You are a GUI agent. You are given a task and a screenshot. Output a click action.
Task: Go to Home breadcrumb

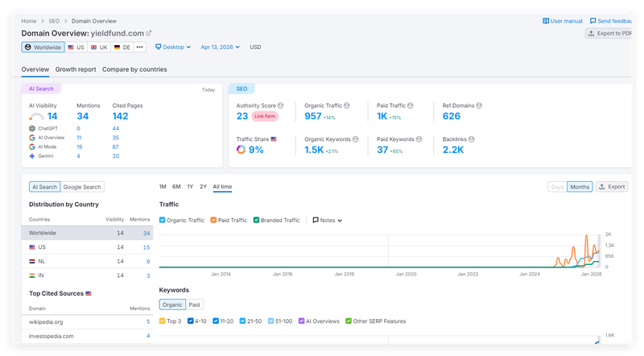point(29,21)
